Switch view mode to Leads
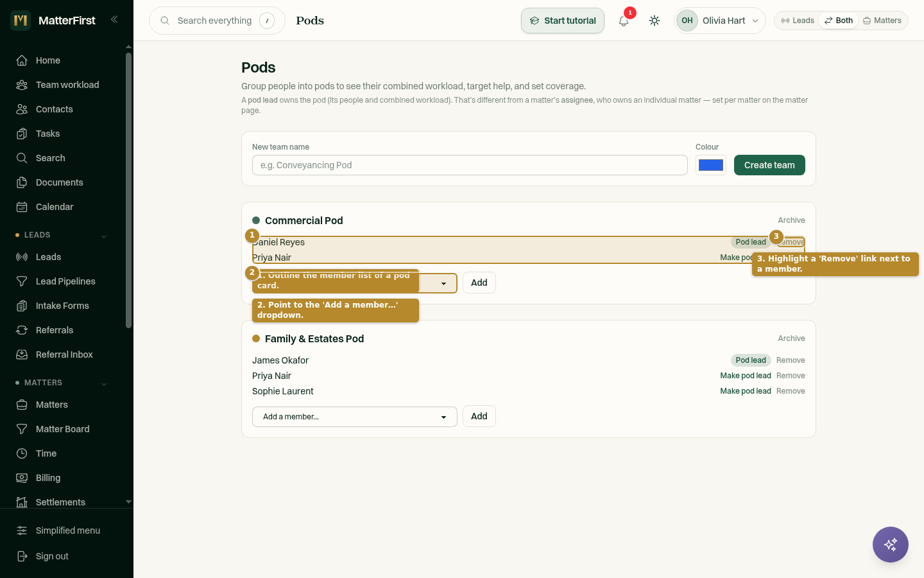 pyautogui.click(x=798, y=21)
